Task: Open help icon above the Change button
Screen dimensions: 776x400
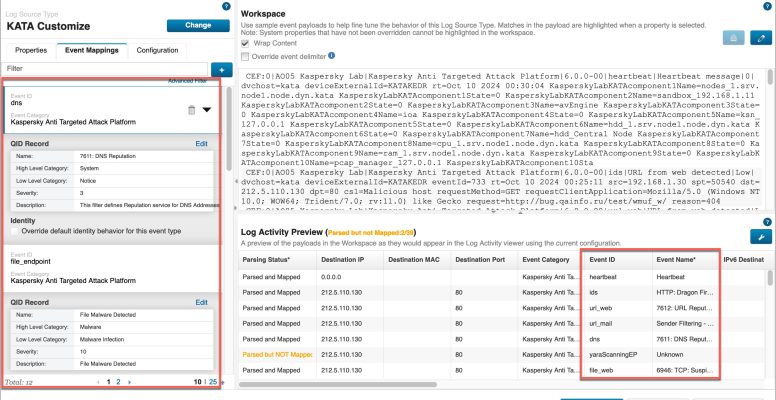Action: coord(226,6)
